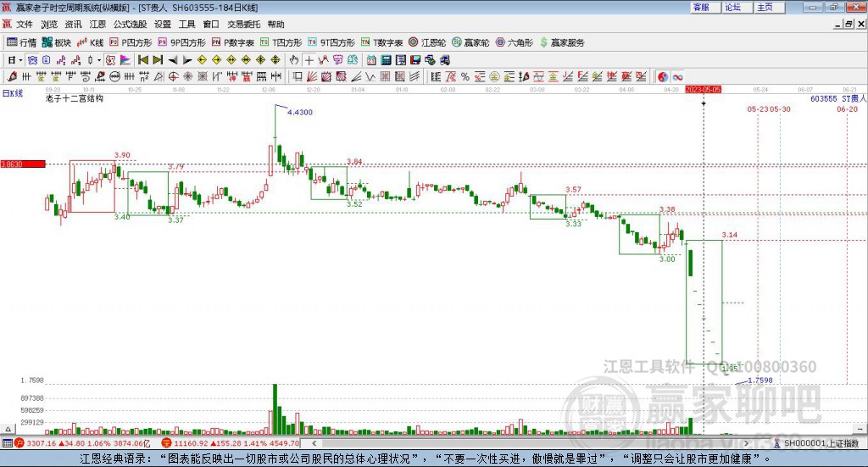Open the 交易委托 menu
The width and height of the screenshot is (868, 467).
pyautogui.click(x=243, y=25)
